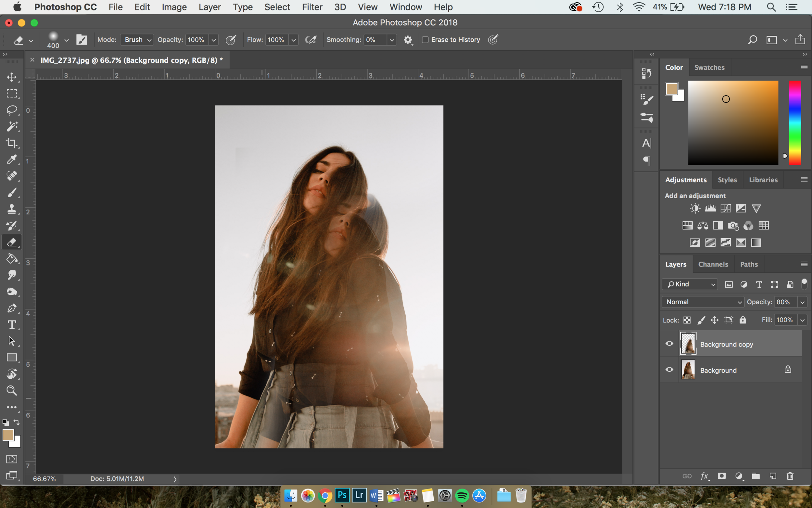The height and width of the screenshot is (508, 812).
Task: Select the Spot Healing Brush tool
Action: tap(12, 176)
